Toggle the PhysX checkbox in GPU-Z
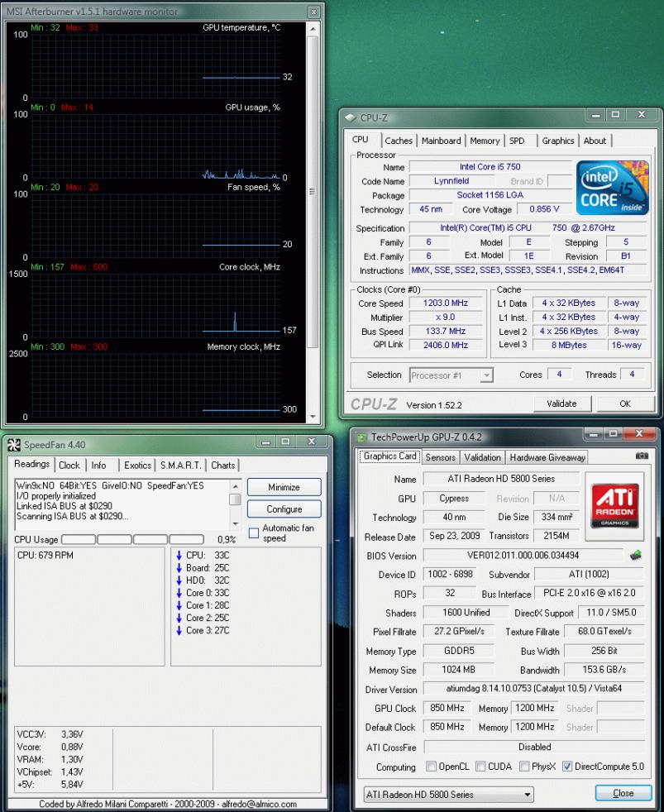 click(x=524, y=766)
